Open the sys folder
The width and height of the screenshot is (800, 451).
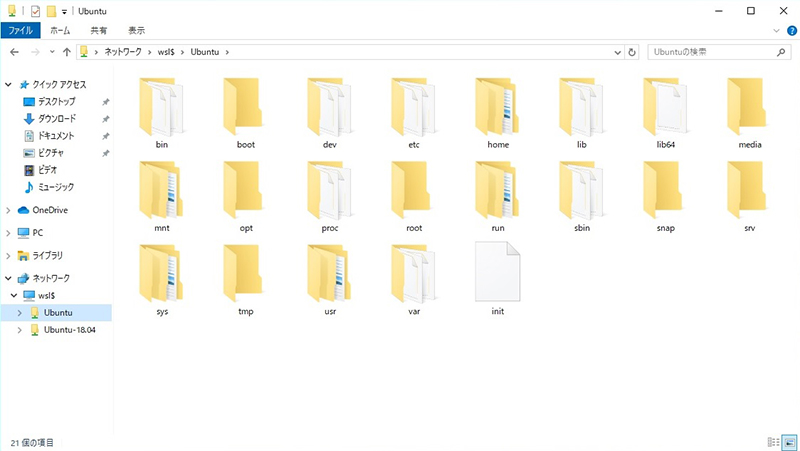(161, 280)
